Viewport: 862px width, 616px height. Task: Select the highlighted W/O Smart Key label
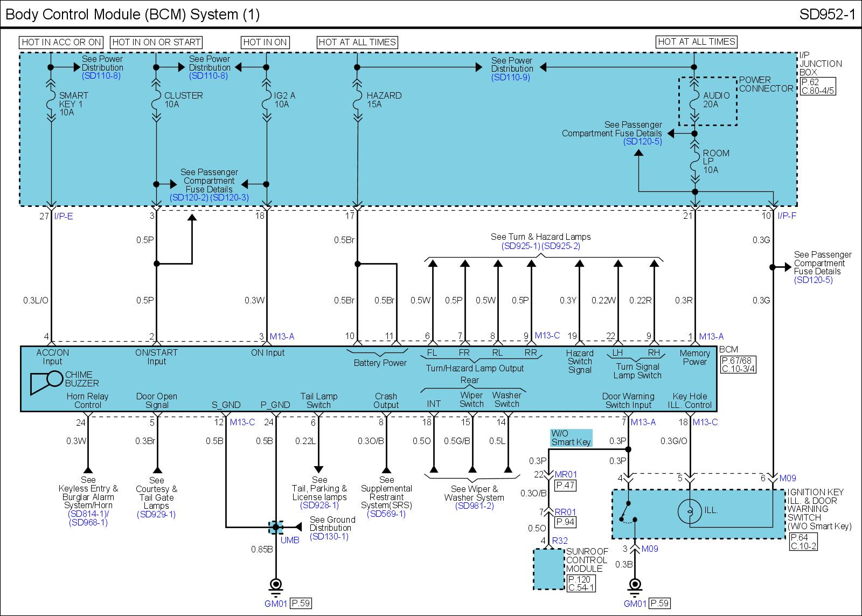point(571,438)
